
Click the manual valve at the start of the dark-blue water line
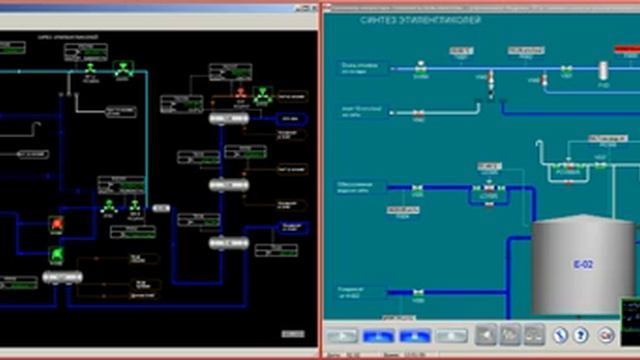[x=417, y=188]
